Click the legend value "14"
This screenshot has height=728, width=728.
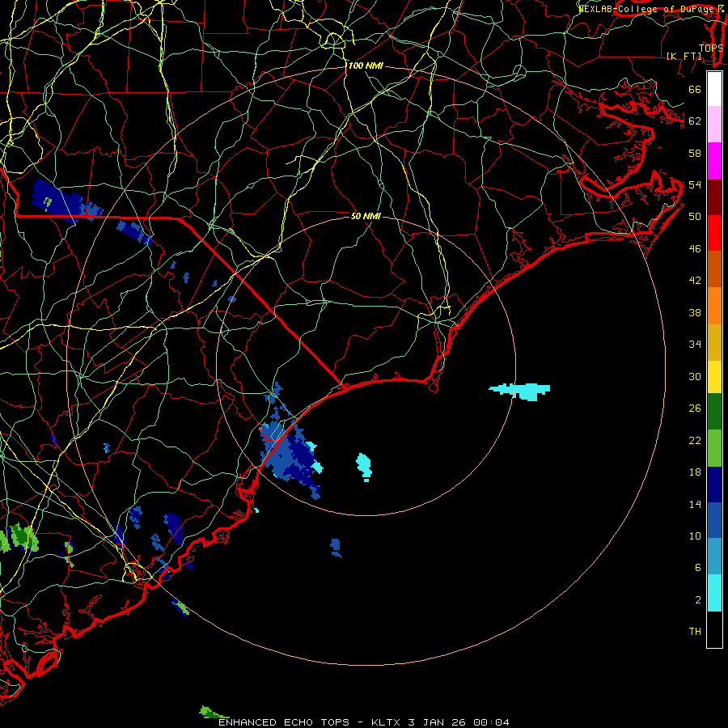[x=695, y=504]
